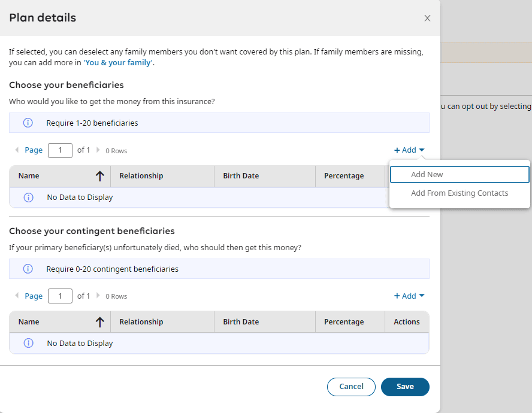Screen dimensions: 532x413
Task: Click the Birth Date column header in beneficiaries table
Action: point(241,176)
